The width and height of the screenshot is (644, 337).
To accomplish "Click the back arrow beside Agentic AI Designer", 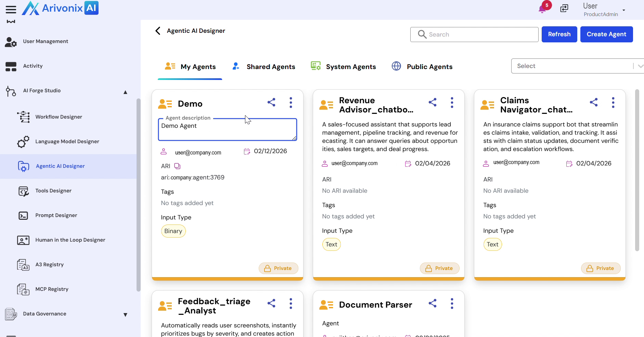I will tap(158, 31).
